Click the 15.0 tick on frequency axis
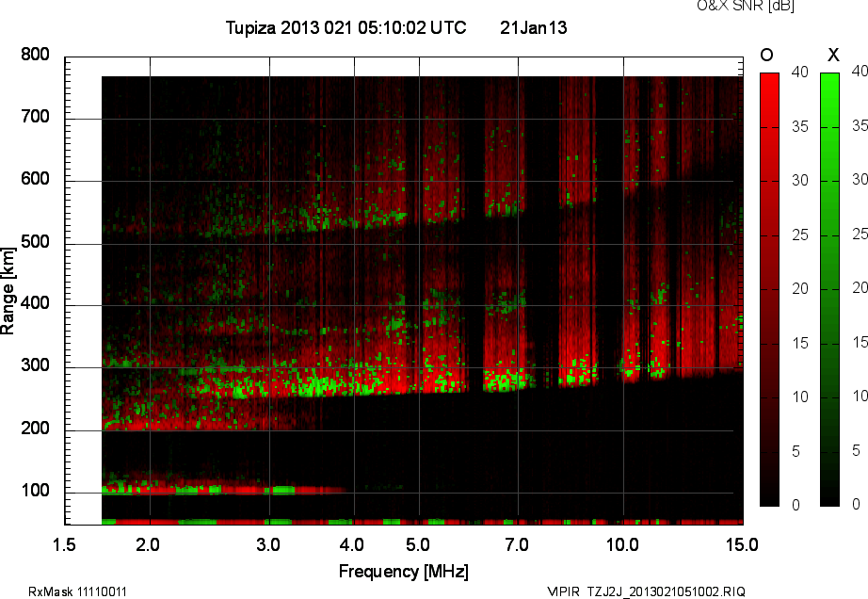The height and width of the screenshot is (599, 868). tap(742, 544)
